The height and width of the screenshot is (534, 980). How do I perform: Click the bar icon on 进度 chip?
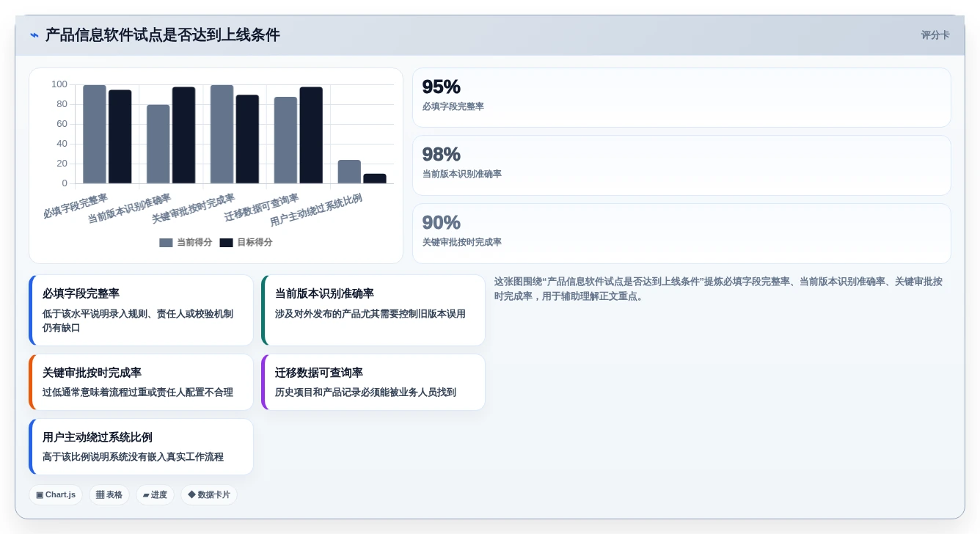146,495
